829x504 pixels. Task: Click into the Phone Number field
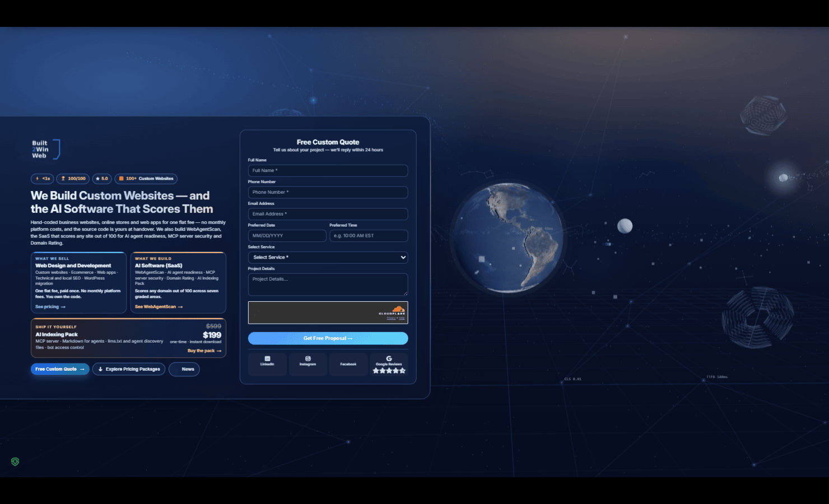pos(328,193)
